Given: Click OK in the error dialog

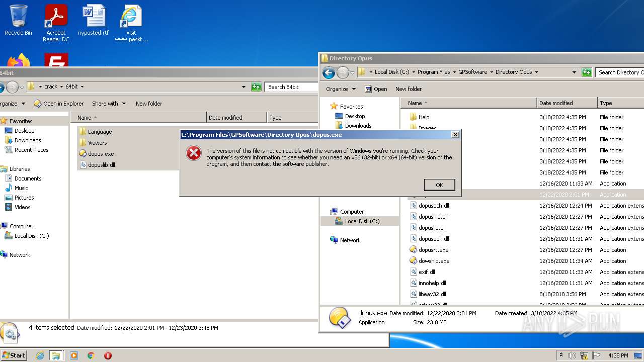Looking at the screenshot, I should (x=439, y=185).
